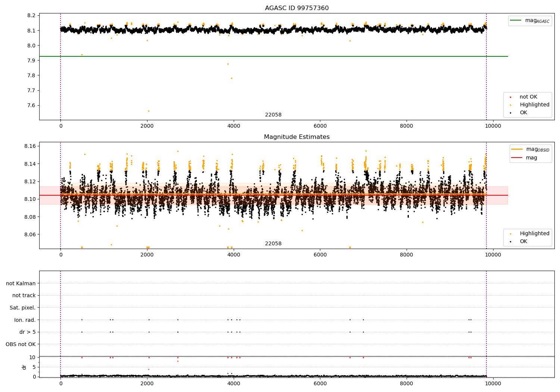
Task: Click the plot title 'AGASC ID 99757360'
Action: tap(297, 8)
